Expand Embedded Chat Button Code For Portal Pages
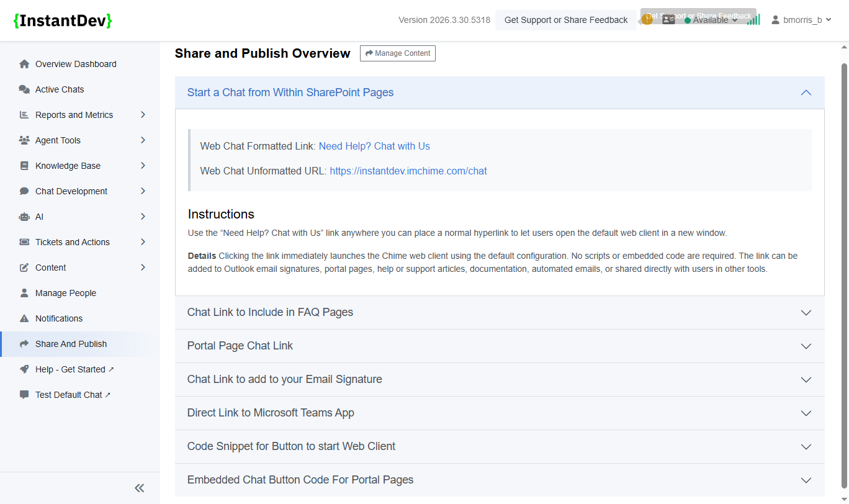The width and height of the screenshot is (849, 504). click(500, 480)
